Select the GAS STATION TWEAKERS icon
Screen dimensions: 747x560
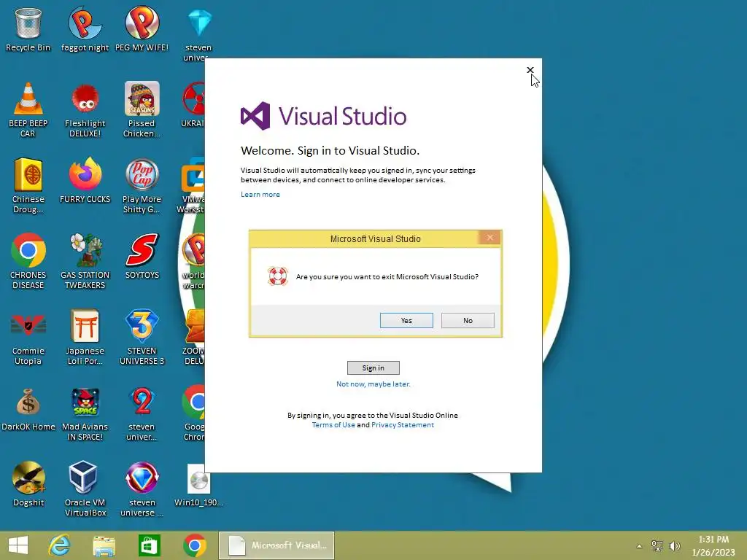[x=85, y=261]
